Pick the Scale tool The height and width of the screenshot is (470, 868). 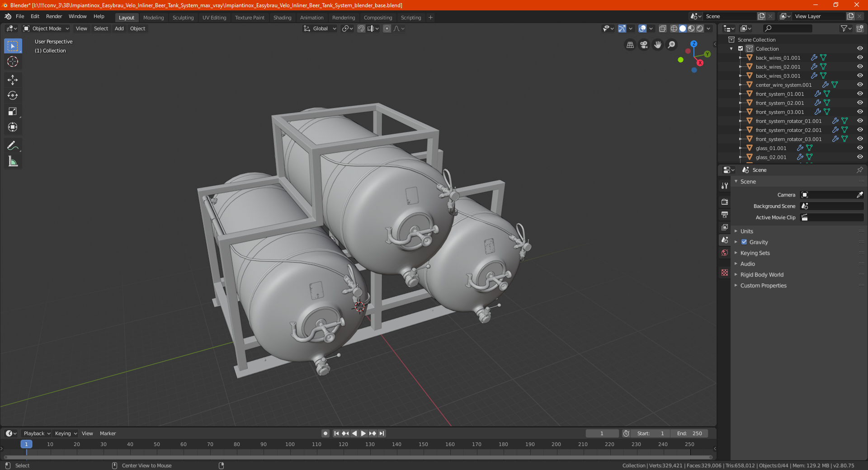(13, 111)
